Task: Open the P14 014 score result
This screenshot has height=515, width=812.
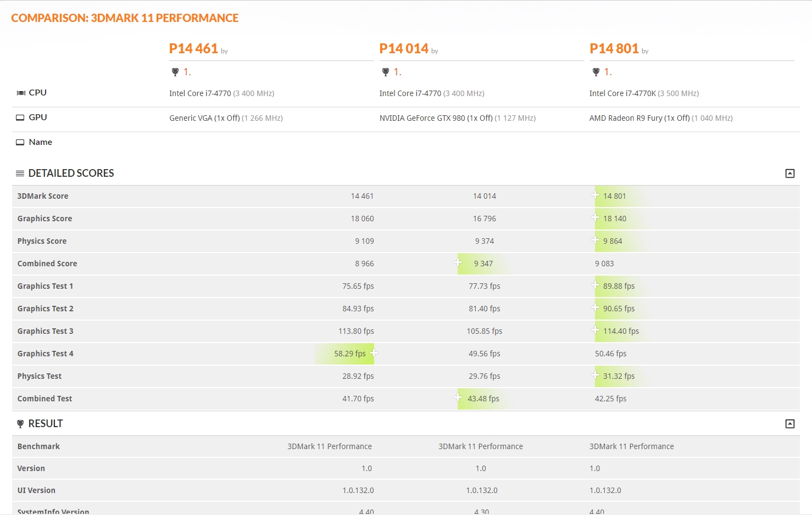Action: click(x=404, y=49)
